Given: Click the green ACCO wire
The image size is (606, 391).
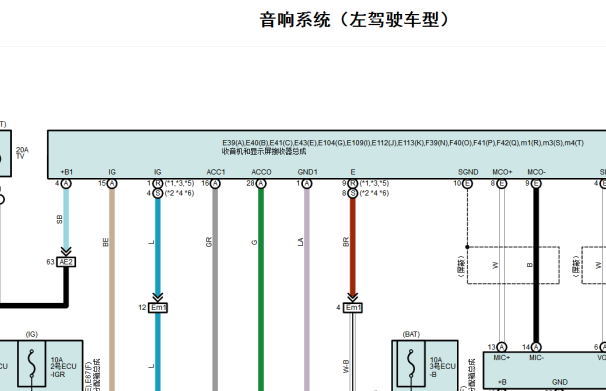Looking at the screenshot, I should coord(261,290).
